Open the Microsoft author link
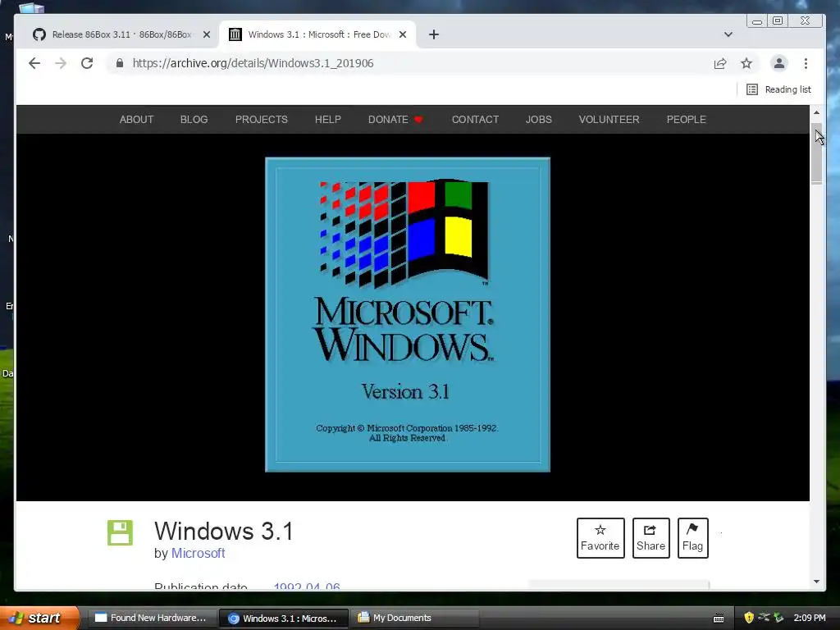Screen dimensions: 840x630 pos(199,554)
